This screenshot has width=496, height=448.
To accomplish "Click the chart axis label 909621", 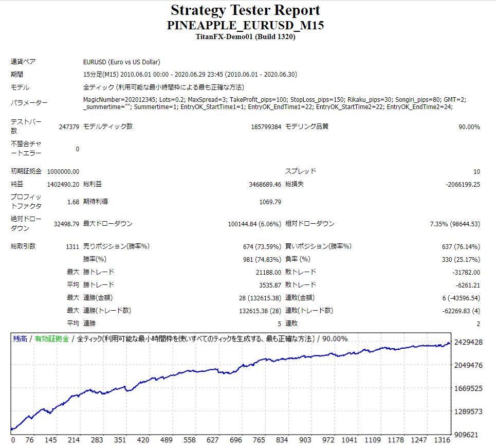I will (466, 435).
